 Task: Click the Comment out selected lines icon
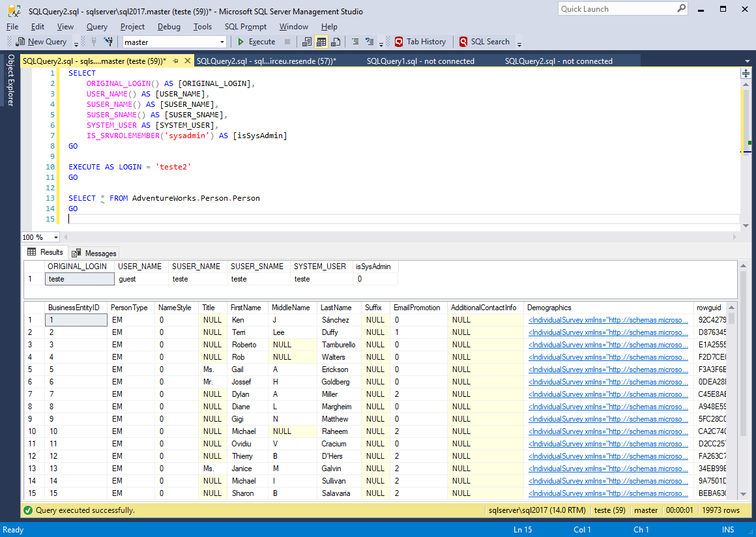point(355,42)
